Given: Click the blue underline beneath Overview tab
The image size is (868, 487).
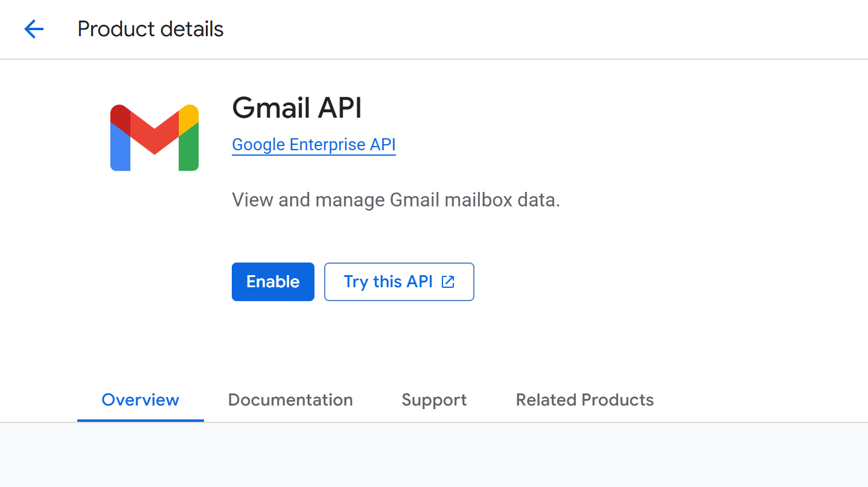Looking at the screenshot, I should pos(140,420).
